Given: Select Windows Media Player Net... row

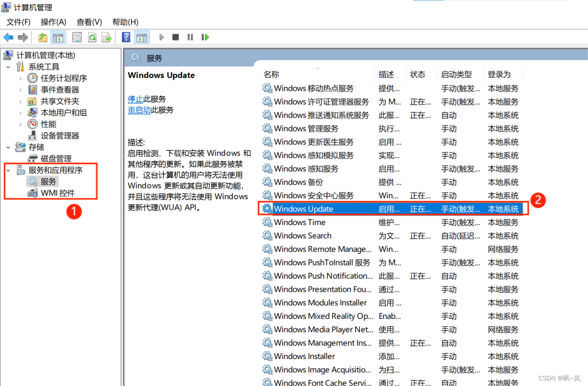Looking at the screenshot, I should tap(391, 329).
